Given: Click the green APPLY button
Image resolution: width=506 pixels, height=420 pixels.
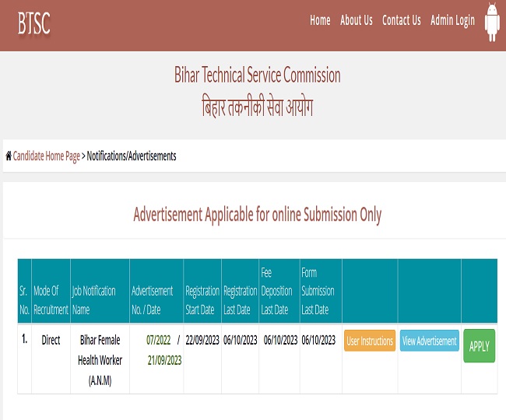Looking at the screenshot, I should coord(479,346).
